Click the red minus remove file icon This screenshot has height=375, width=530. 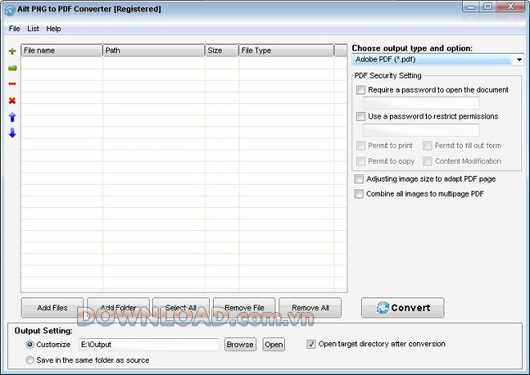13,84
